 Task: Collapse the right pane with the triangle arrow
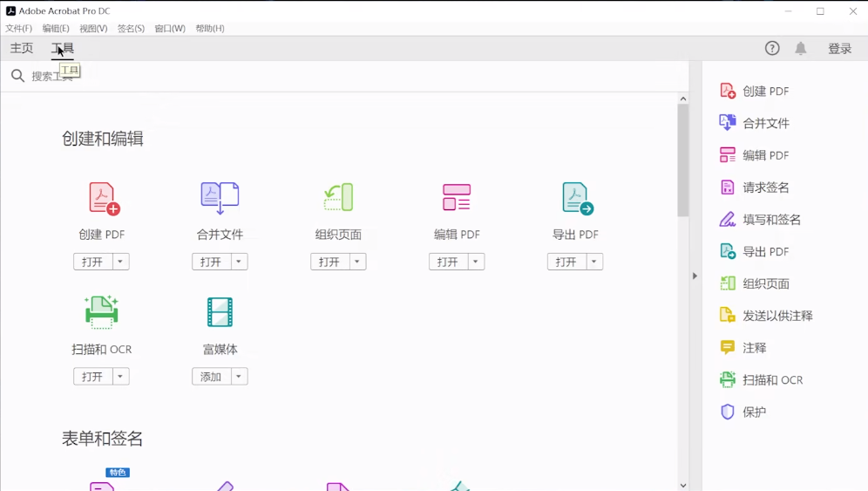[695, 276]
